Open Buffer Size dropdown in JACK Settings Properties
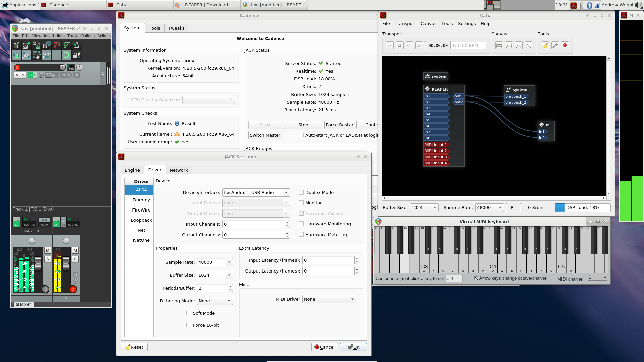Image resolution: width=644 pixels, height=362 pixels. [x=215, y=275]
